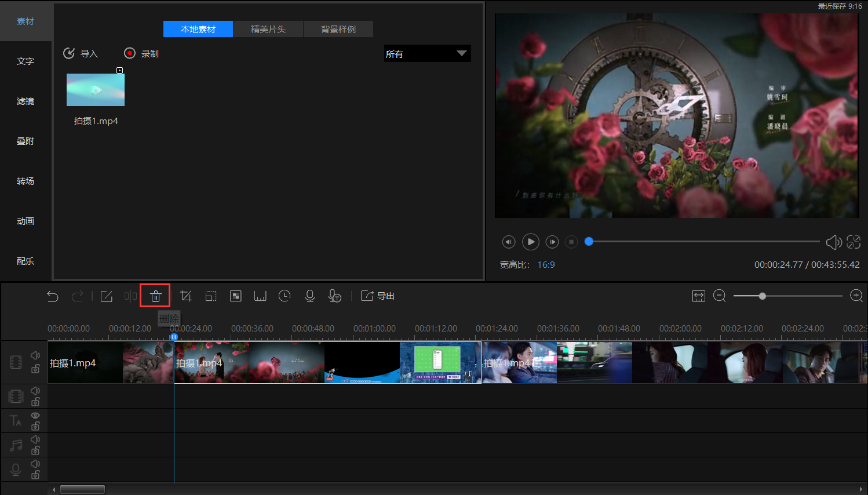Screen dimensions: 868x495
Task: Start screen recording with 录制
Action: [x=141, y=53]
